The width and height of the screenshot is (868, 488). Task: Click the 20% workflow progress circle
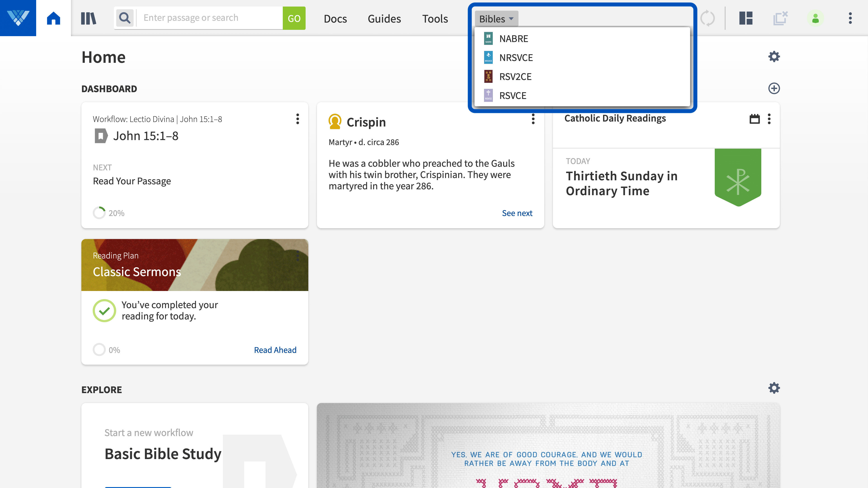pyautogui.click(x=99, y=213)
